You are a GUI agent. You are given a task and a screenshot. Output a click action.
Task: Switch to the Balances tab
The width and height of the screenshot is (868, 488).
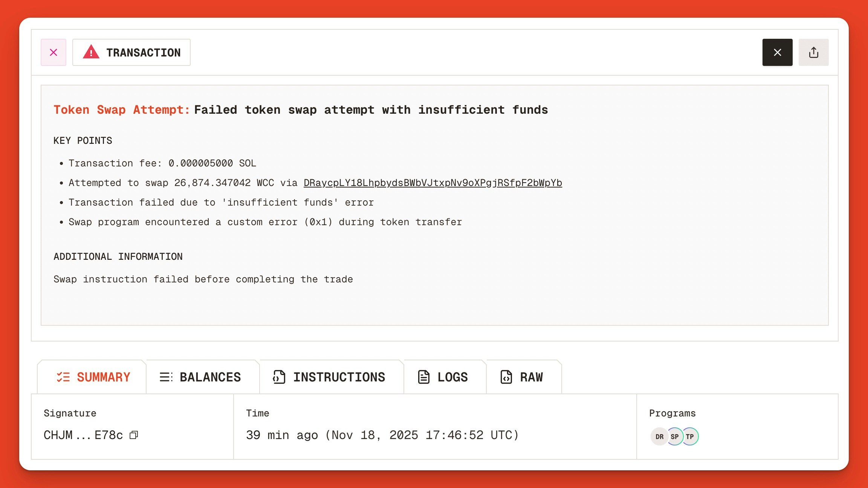(x=210, y=377)
